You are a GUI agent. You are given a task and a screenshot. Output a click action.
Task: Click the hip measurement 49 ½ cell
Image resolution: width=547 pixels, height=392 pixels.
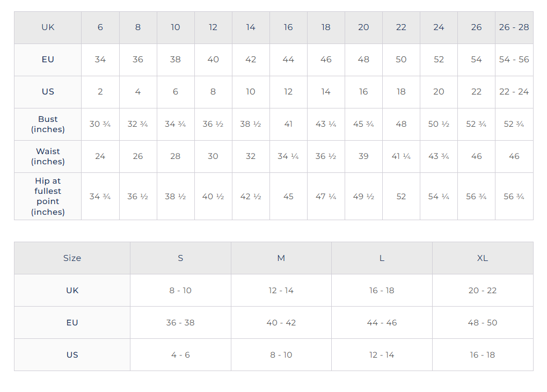(x=363, y=196)
